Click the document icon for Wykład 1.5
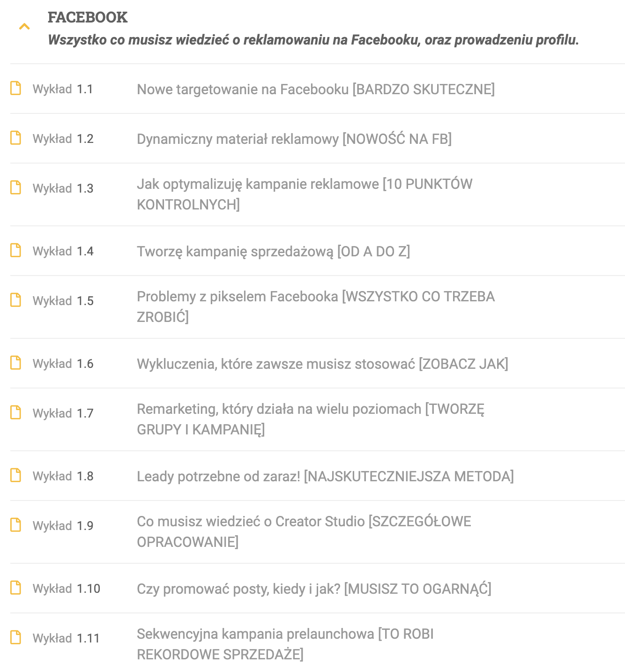This screenshot has width=625, height=672. click(16, 300)
